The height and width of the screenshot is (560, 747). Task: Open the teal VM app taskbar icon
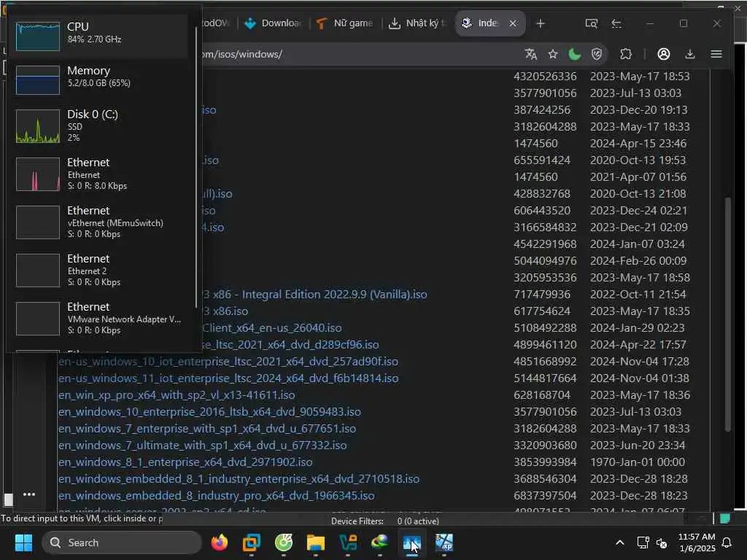pyautogui.click(x=348, y=542)
